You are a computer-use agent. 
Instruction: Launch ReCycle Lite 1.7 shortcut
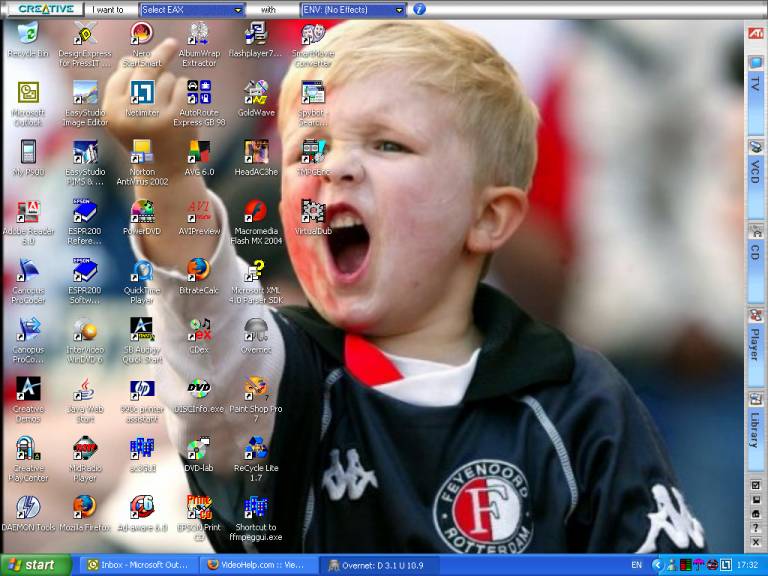tap(256, 448)
